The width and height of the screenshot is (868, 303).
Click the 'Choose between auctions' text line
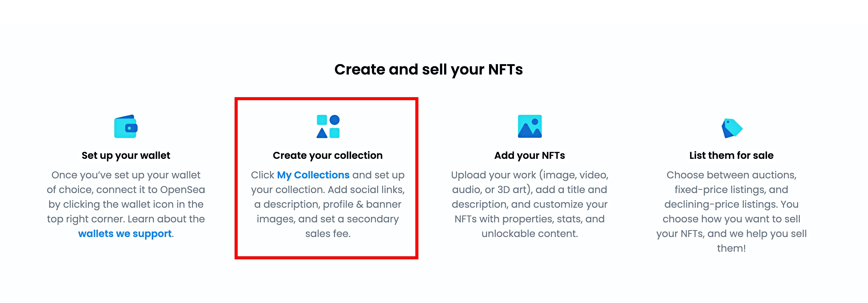[731, 175]
